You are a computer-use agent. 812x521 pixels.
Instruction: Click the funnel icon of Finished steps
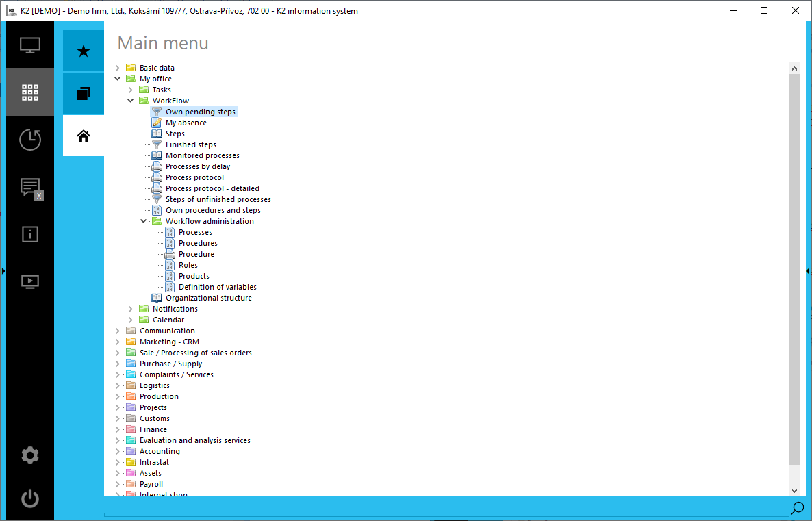(x=156, y=144)
